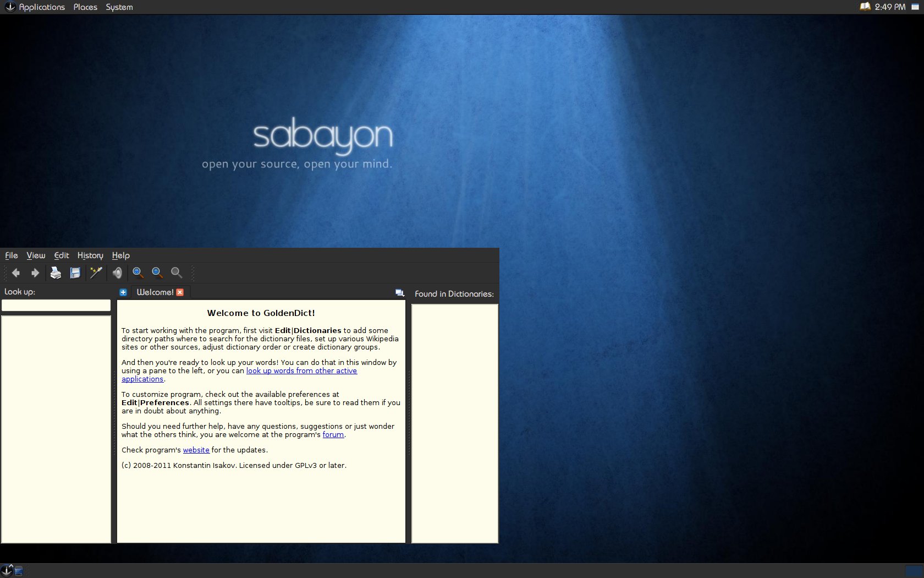Open the System menu in the top panel
This screenshot has width=924, height=578.
pos(119,7)
